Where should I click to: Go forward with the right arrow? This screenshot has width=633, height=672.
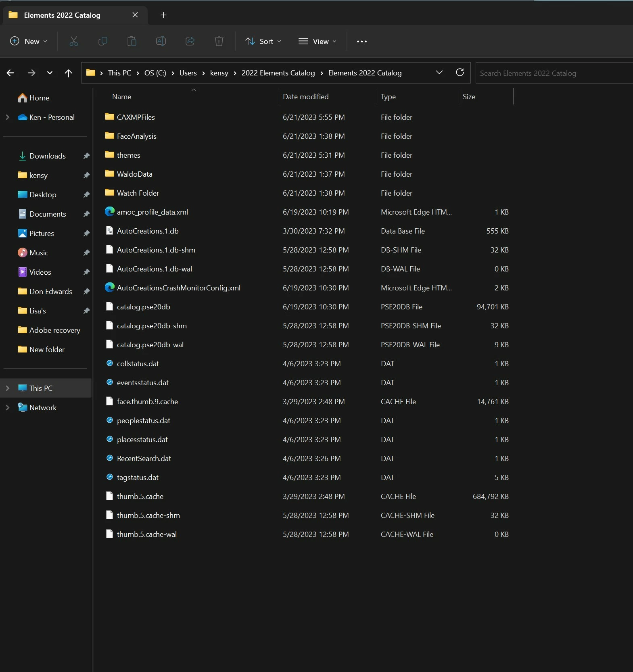(x=31, y=73)
